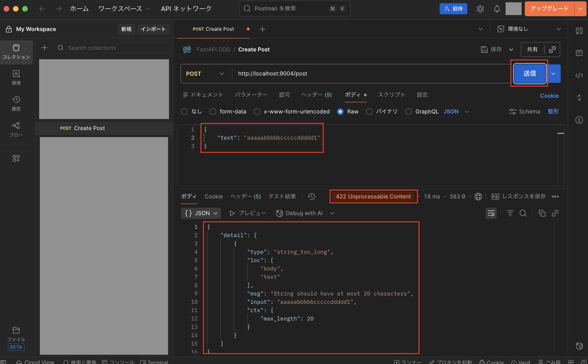Click the code snippet icon in right sidebar
The height and width of the screenshot is (364, 588).
click(x=579, y=75)
